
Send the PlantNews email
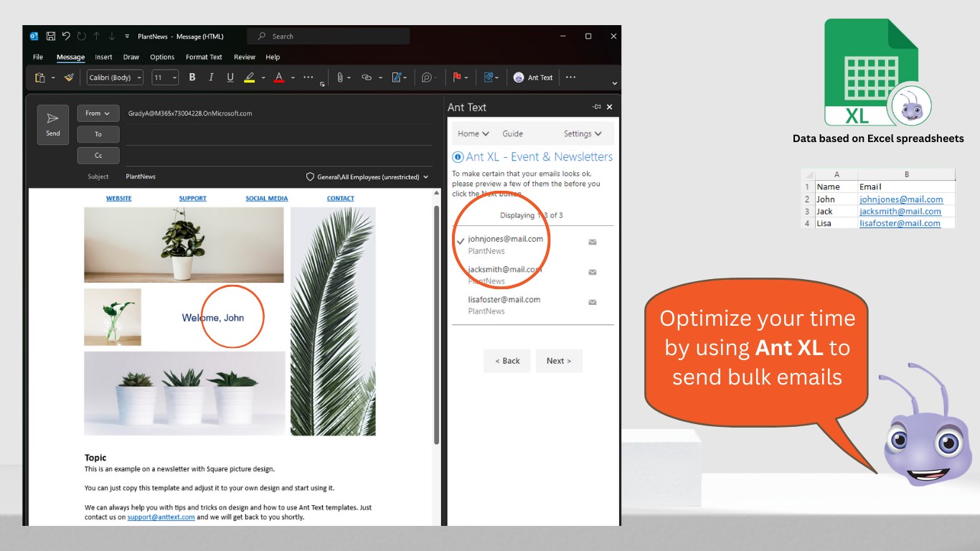pos(53,125)
